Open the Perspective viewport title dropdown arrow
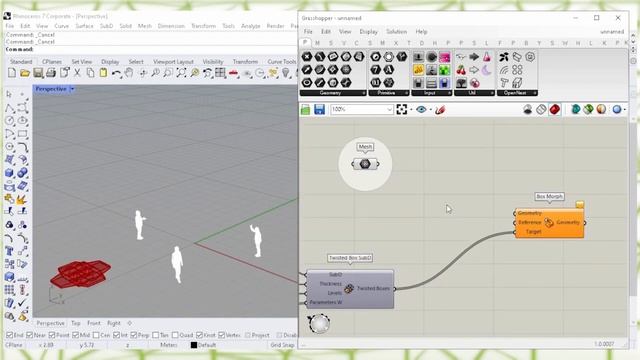 pyautogui.click(x=72, y=89)
